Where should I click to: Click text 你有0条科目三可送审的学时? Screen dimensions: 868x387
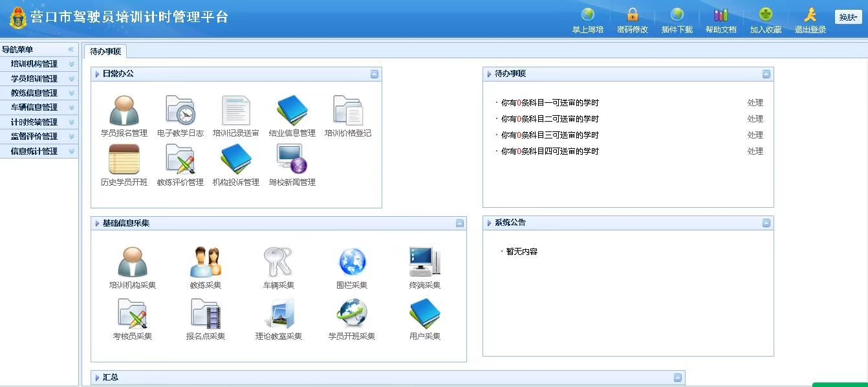(550, 135)
